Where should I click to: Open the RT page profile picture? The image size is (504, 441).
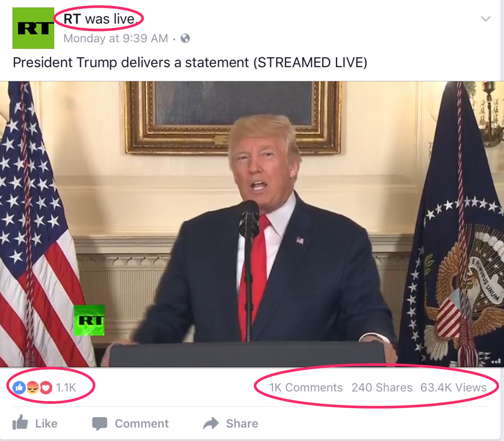[x=33, y=28]
